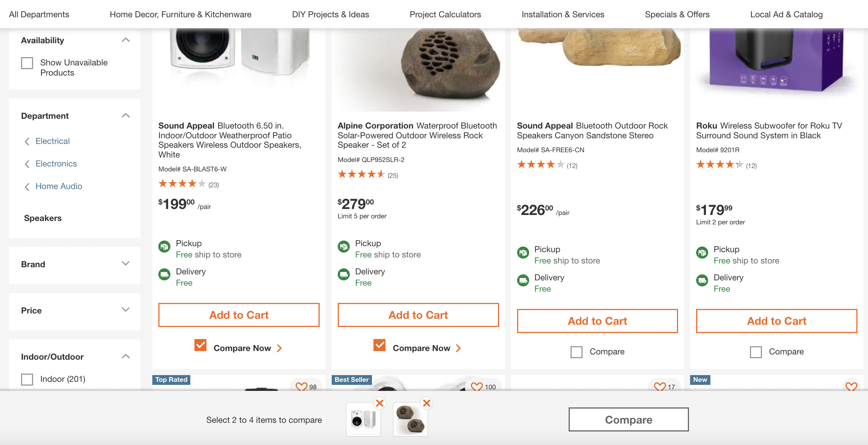The width and height of the screenshot is (868, 445).
Task: Favorite the New product with heart icon
Action: click(851, 386)
